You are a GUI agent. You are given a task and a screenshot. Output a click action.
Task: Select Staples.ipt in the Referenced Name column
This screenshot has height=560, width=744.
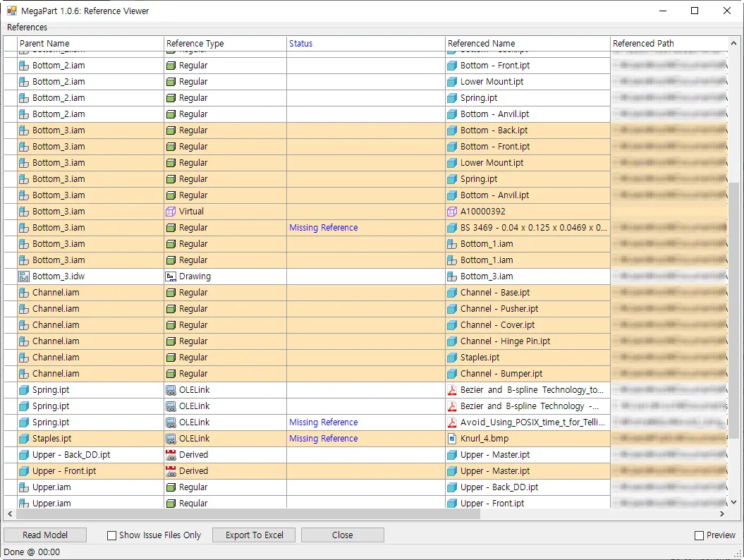[x=527, y=358]
